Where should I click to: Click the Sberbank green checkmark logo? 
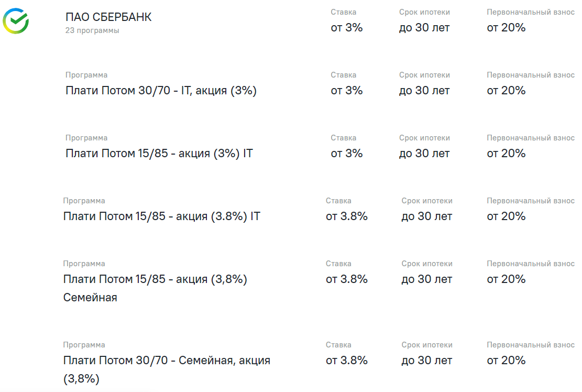click(16, 21)
